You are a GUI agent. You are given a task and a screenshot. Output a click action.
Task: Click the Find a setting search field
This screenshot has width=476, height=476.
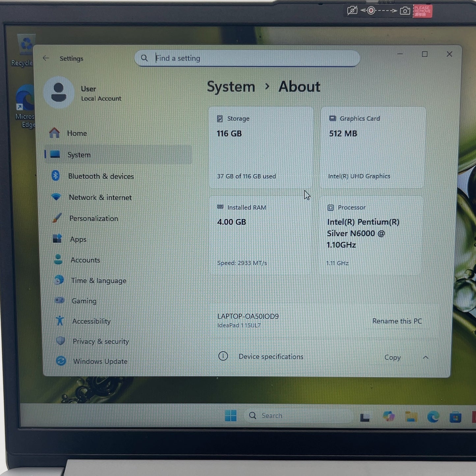(x=247, y=58)
